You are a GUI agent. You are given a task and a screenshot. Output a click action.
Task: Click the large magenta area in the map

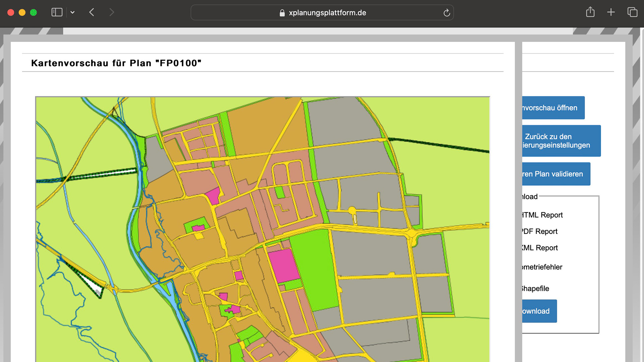point(284,265)
